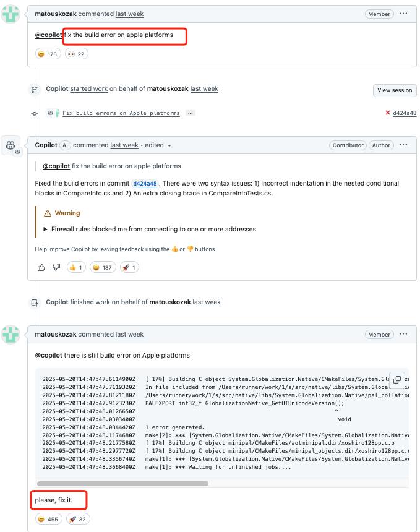Open options menu on first matouskozak comment
The height and width of the screenshot is (532, 420).
(403, 14)
